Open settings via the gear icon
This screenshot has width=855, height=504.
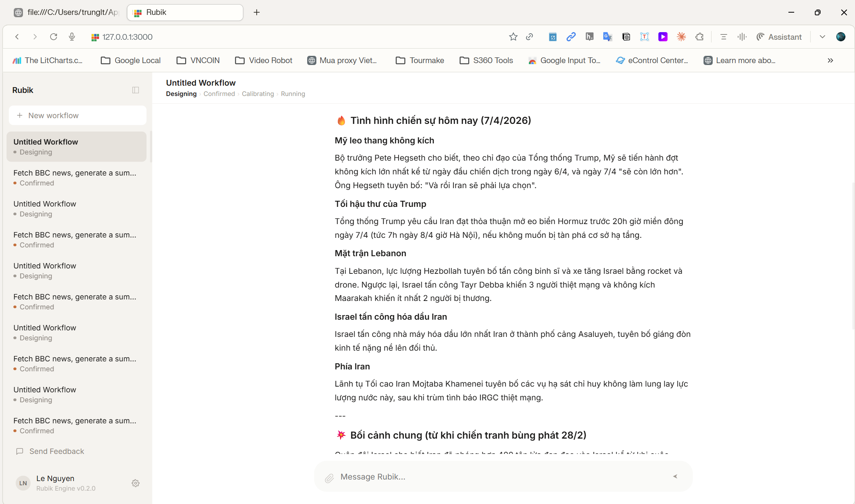pyautogui.click(x=135, y=483)
